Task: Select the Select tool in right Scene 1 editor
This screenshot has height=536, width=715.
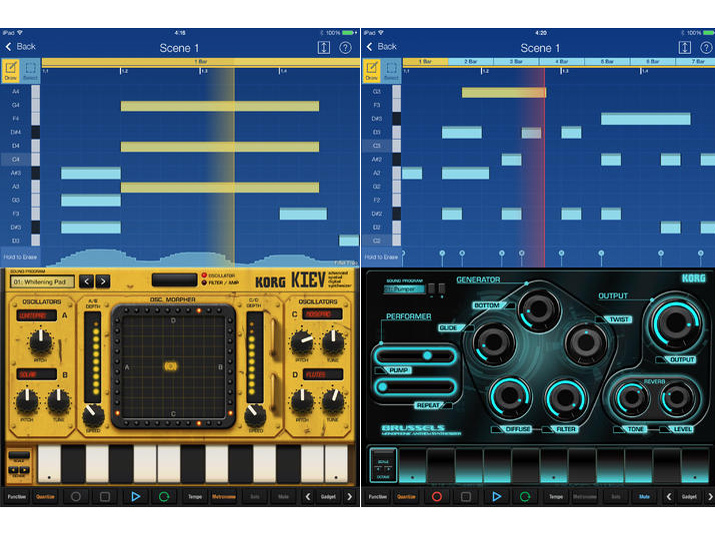Action: [x=391, y=71]
